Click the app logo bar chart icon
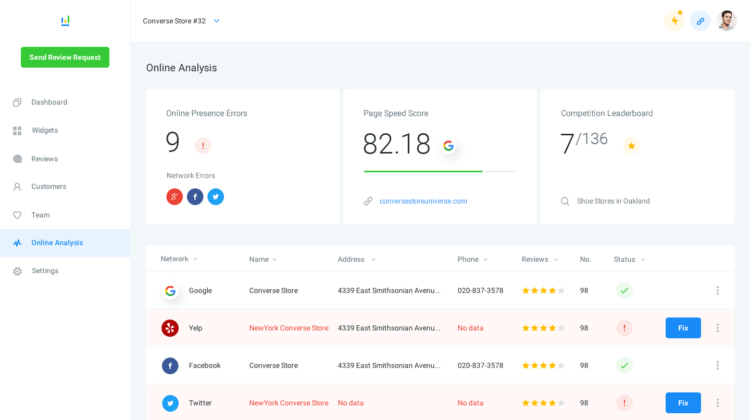 [x=65, y=21]
